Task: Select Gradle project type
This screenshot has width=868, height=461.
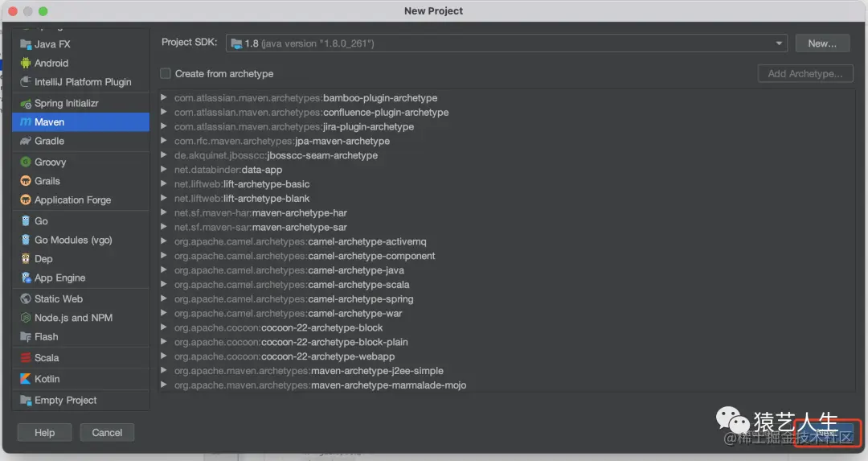Action: 81,142
